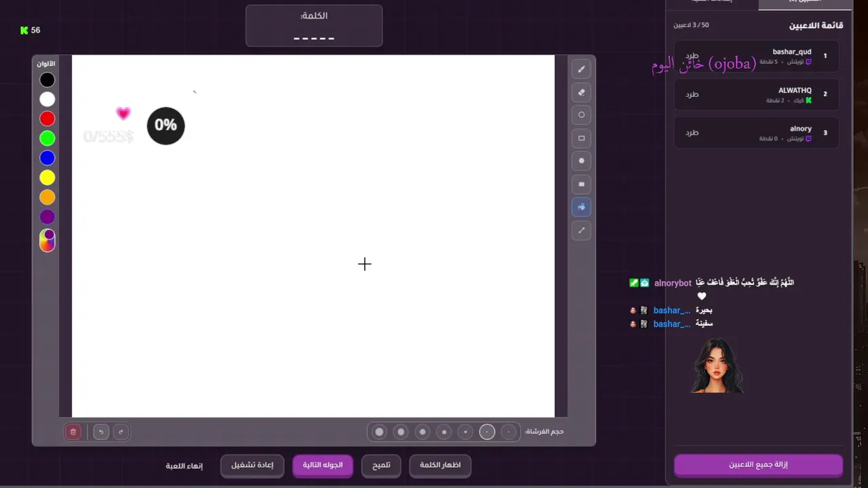Choose the outlined circle shape tool

[581, 115]
